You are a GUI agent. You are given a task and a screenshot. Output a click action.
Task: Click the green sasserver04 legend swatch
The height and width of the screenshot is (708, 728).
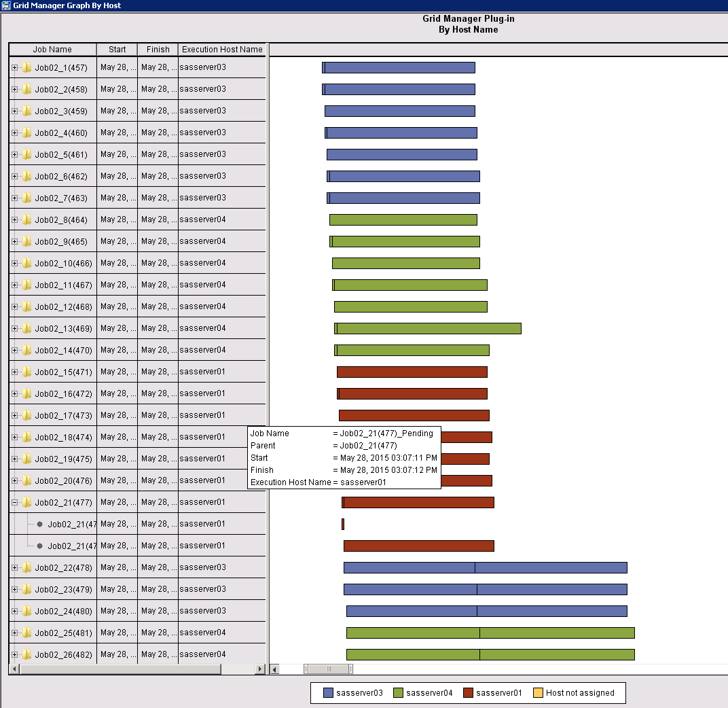[398, 692]
